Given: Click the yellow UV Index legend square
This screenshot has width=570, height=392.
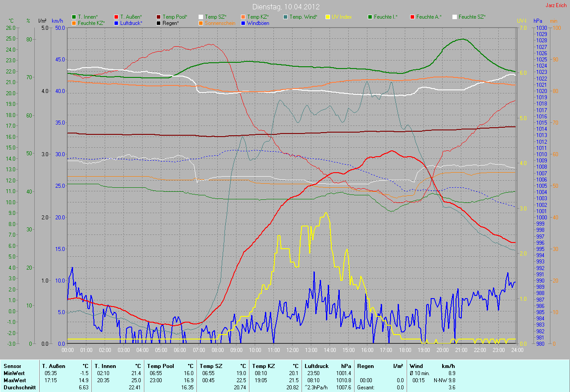Looking at the screenshot, I should pos(328,17).
